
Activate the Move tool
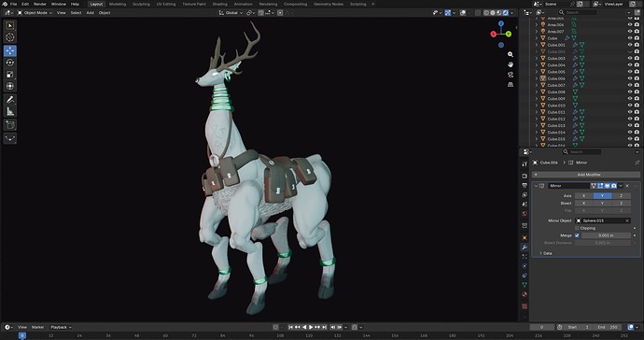click(x=10, y=50)
